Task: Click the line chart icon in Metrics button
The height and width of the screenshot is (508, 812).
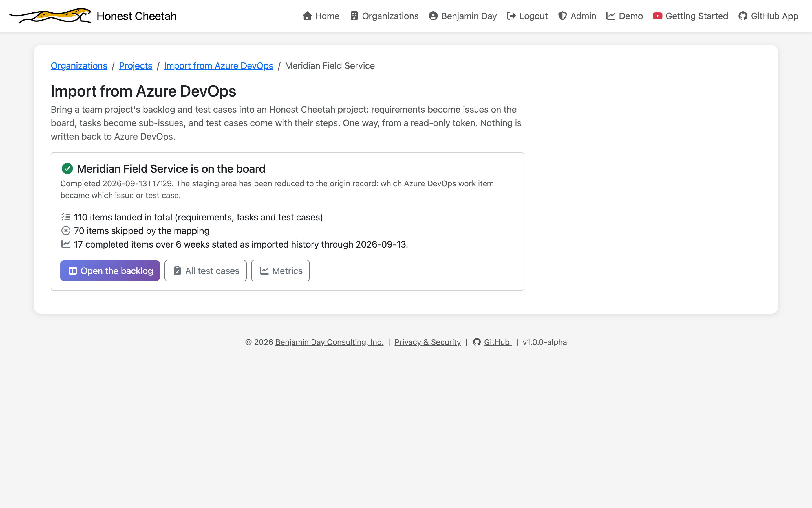Action: coord(264,271)
